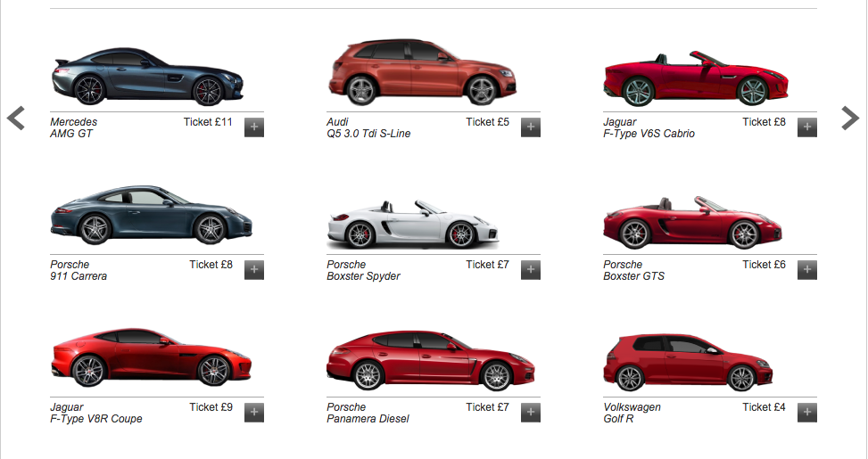Click the 'F-Type V6S Cabrio' label
868x459 pixels.
click(649, 134)
